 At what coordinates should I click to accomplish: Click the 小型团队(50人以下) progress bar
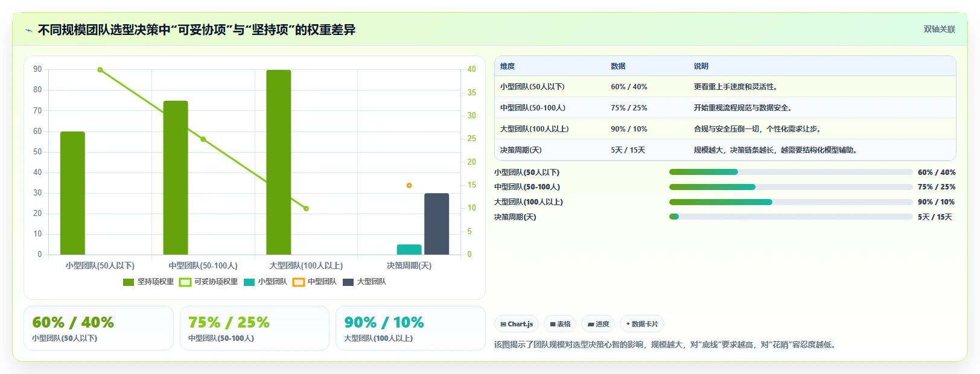[x=791, y=172]
